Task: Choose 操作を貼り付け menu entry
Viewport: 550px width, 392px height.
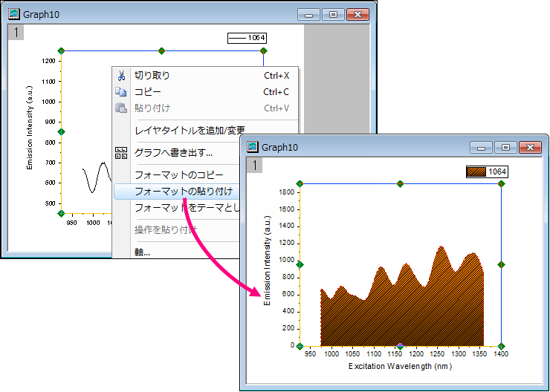Action: tap(166, 230)
